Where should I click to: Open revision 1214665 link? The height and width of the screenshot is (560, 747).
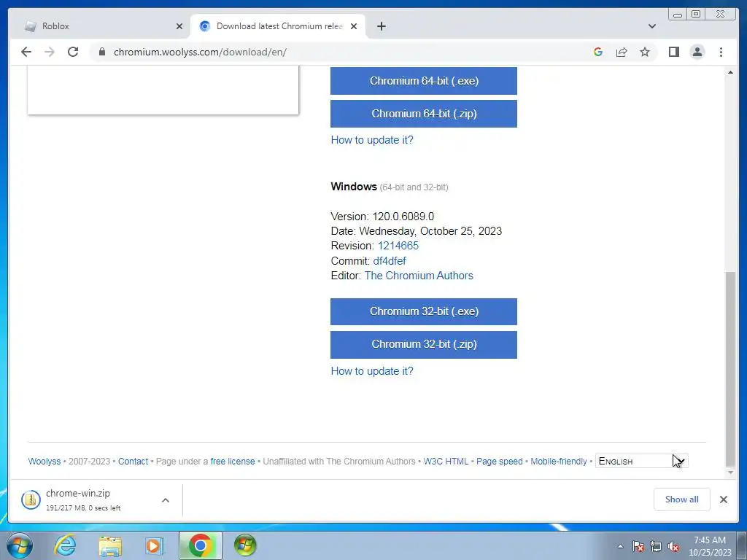pos(398,246)
